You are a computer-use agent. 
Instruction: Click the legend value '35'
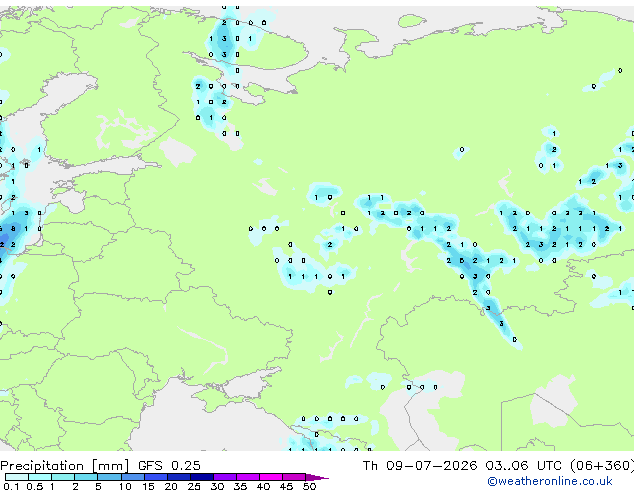click(240, 486)
